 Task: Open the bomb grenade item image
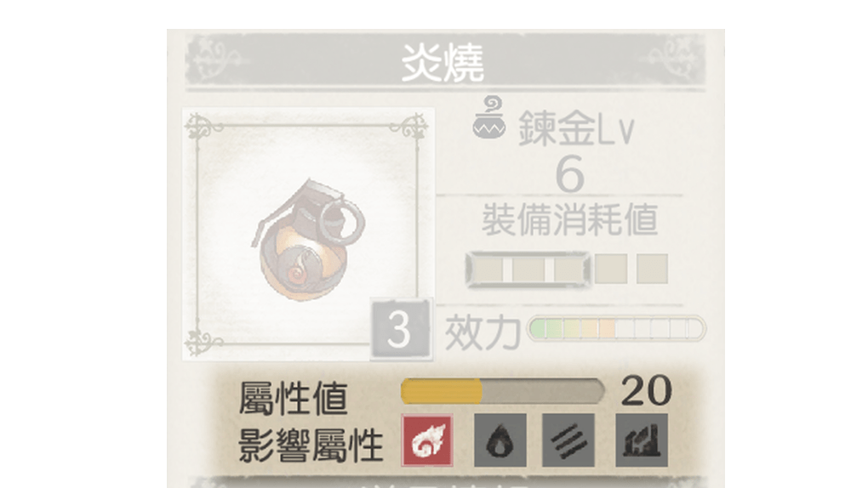click(308, 240)
